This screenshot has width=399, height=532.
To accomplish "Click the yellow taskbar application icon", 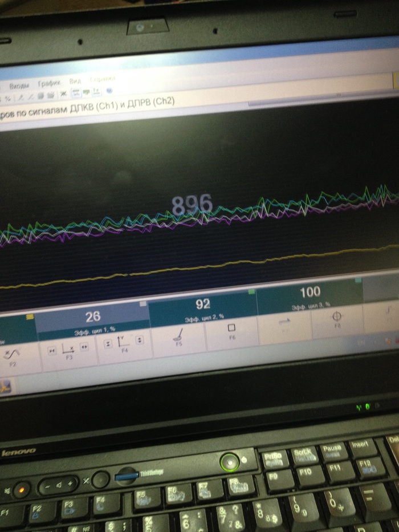I will 6,387.
